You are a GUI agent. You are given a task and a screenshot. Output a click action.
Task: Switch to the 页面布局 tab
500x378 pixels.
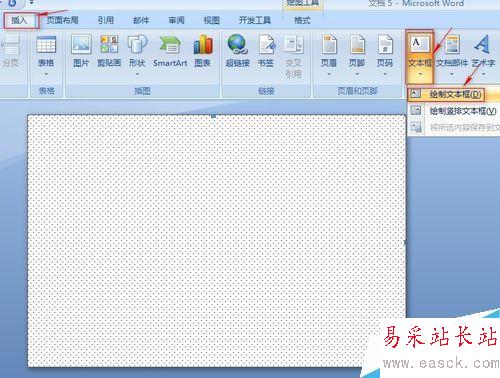(x=62, y=21)
